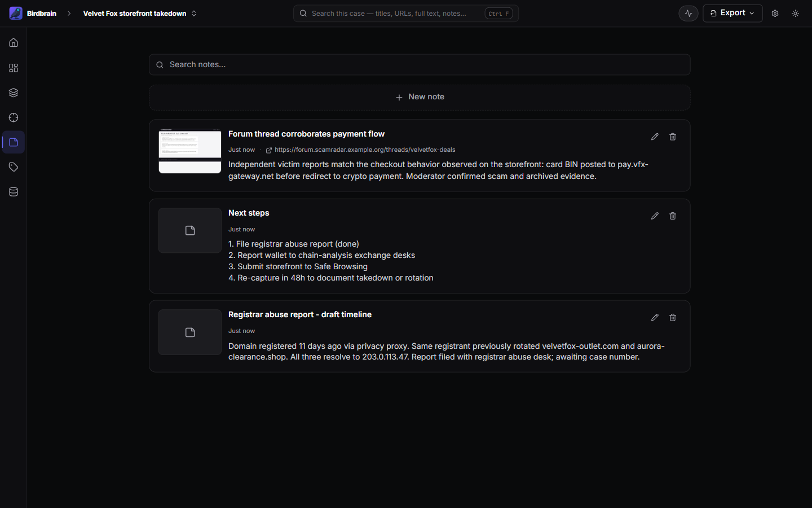Delete the Next steps note

tap(673, 216)
